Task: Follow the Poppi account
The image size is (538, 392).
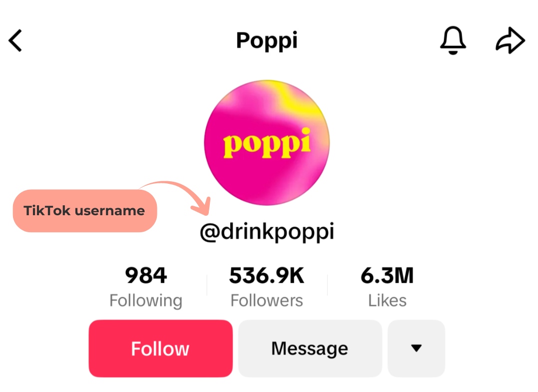Action: [160, 348]
